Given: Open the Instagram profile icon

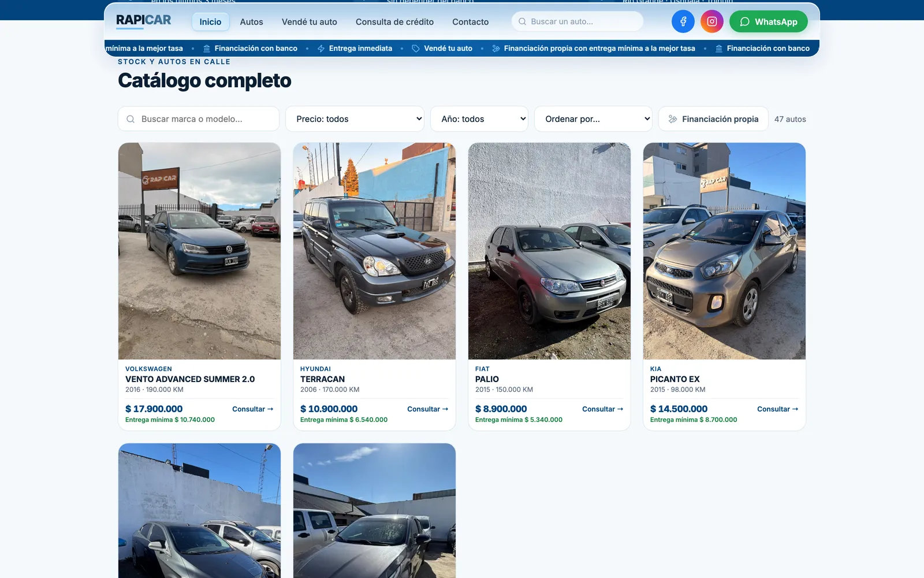Looking at the screenshot, I should (712, 21).
